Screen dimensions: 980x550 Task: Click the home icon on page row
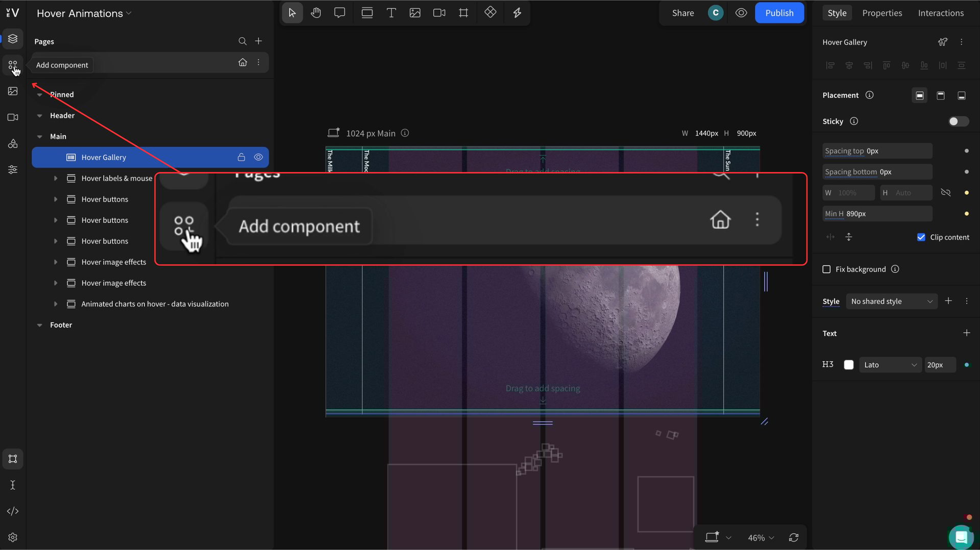(x=242, y=62)
